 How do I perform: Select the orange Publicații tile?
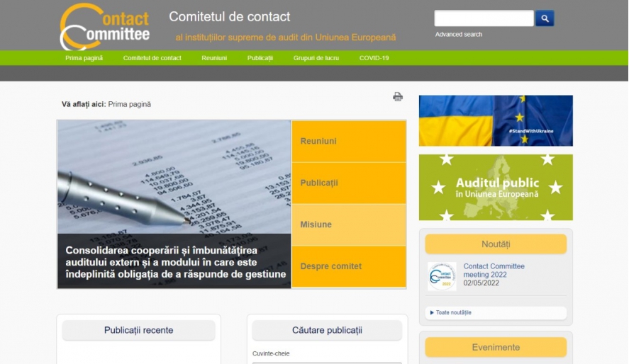(x=349, y=183)
